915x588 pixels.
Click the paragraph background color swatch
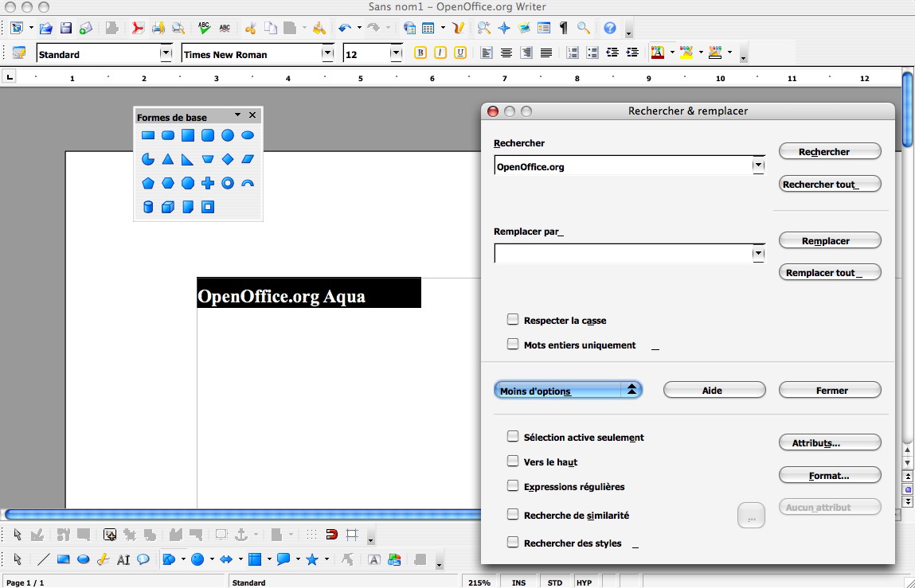click(715, 53)
